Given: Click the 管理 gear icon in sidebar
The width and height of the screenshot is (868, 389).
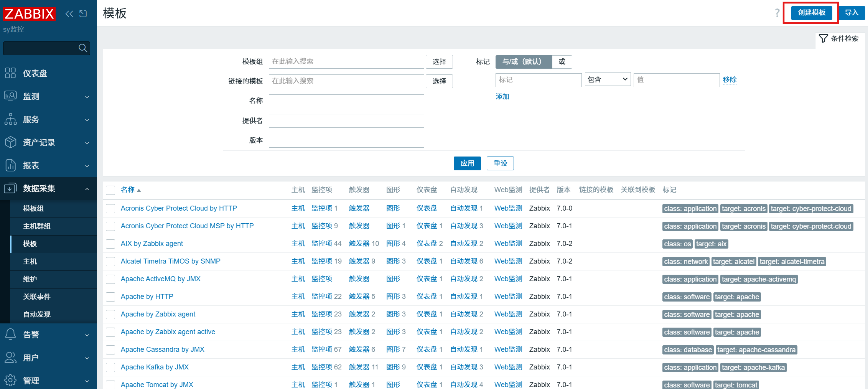Looking at the screenshot, I should (10, 380).
